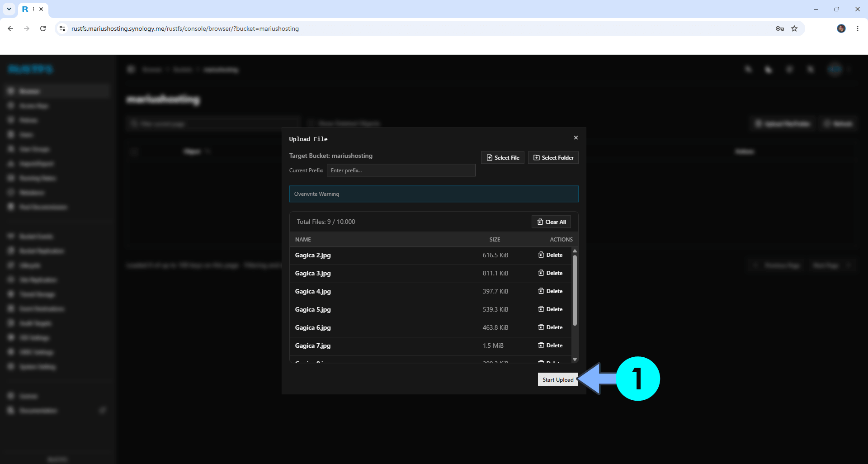Click the file list scrollbar up arrow

pos(575,251)
